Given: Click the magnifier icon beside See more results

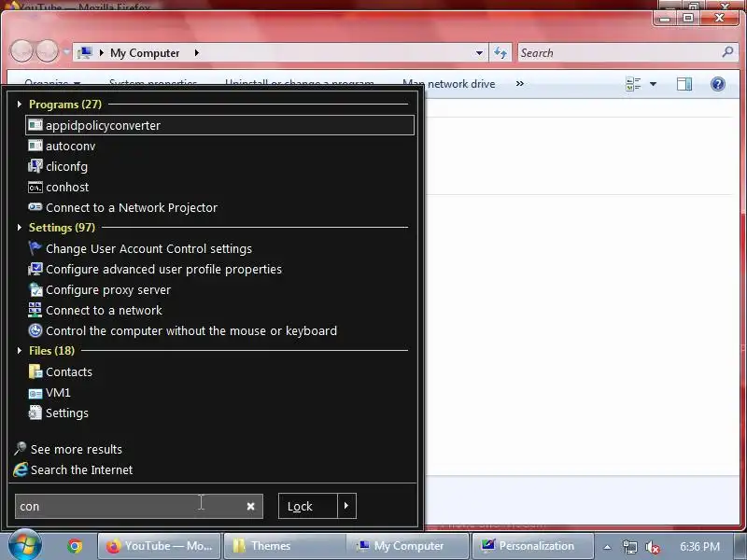Looking at the screenshot, I should [x=20, y=449].
